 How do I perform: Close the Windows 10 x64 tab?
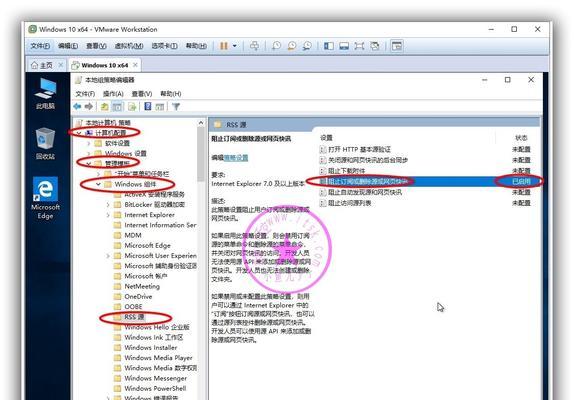point(135,65)
